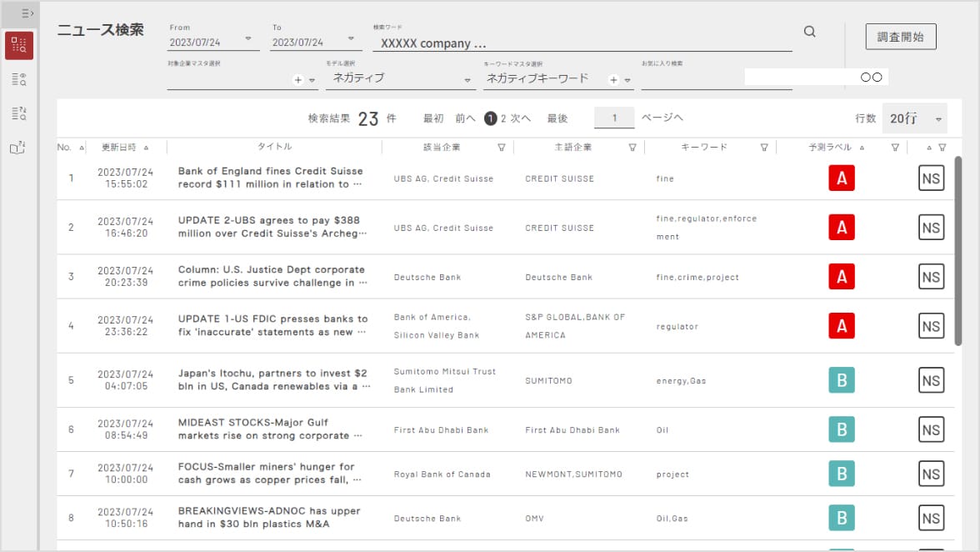Image resolution: width=980 pixels, height=552 pixels.
Task: Sort by the No. column
Action: click(x=82, y=148)
